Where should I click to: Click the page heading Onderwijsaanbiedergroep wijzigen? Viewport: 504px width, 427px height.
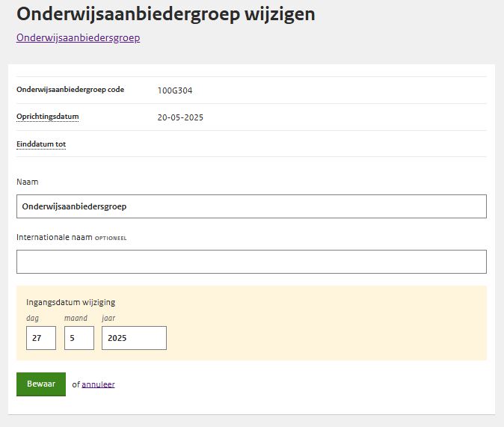pyautogui.click(x=166, y=14)
